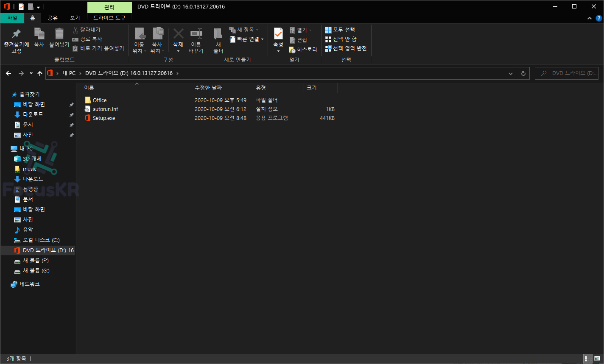The image size is (604, 364).
Task: Click 편집 (Edit) in ribbon
Action: 298,40
